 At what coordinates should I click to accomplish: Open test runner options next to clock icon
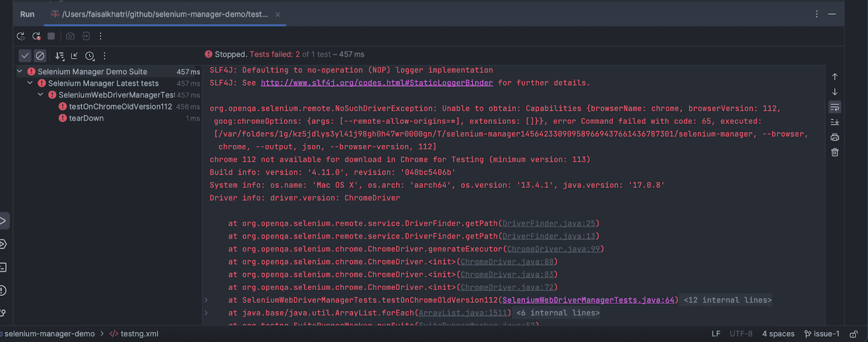105,56
